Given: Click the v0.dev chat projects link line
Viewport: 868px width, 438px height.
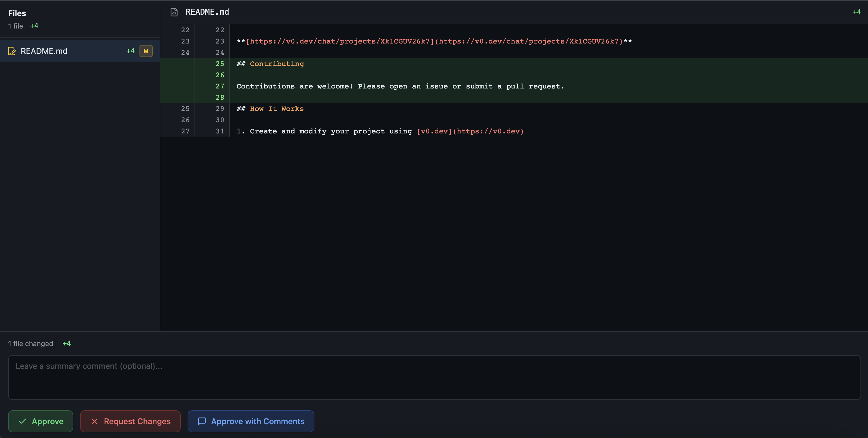Looking at the screenshot, I should click(434, 41).
